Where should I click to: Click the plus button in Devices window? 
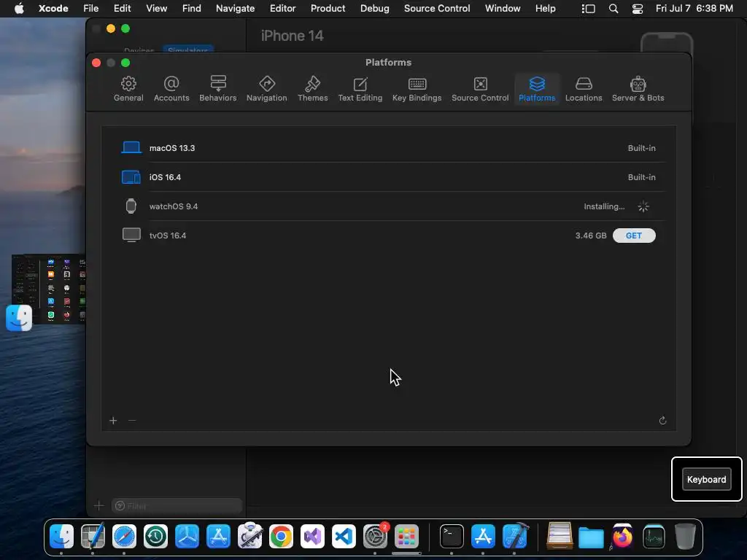click(98, 506)
